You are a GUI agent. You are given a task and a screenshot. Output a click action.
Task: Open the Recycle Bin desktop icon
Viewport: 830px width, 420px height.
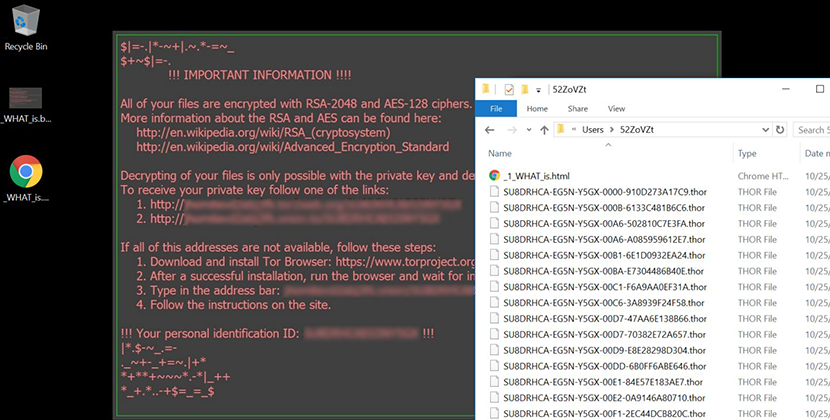tap(27, 27)
